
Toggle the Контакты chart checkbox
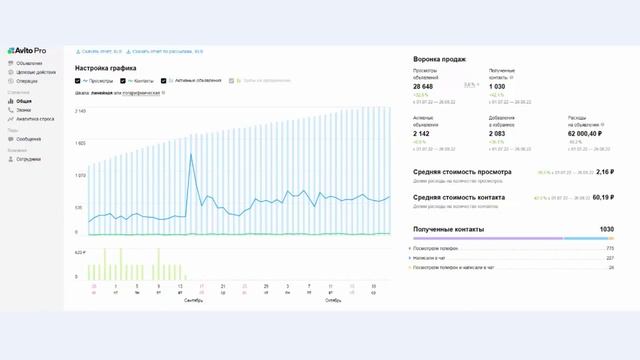(123, 81)
